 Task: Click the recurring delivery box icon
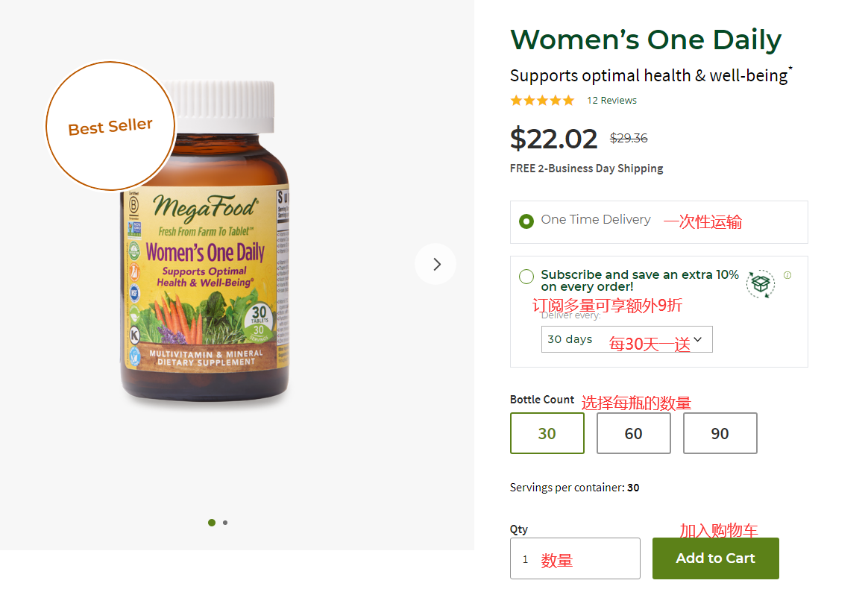point(760,283)
